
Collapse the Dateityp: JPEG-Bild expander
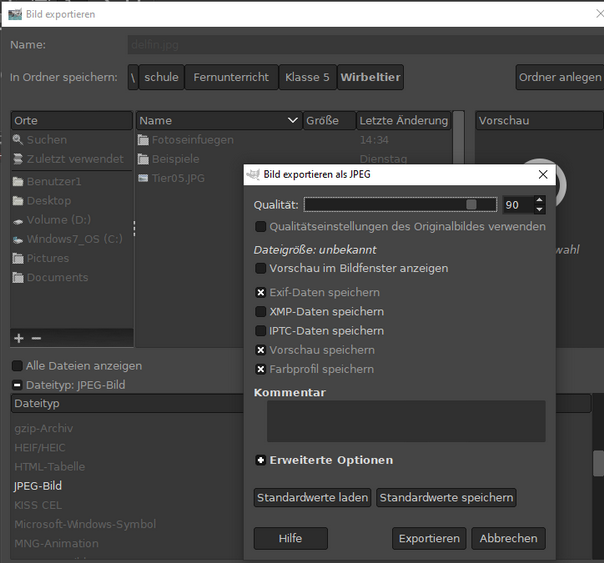pyautogui.click(x=18, y=385)
